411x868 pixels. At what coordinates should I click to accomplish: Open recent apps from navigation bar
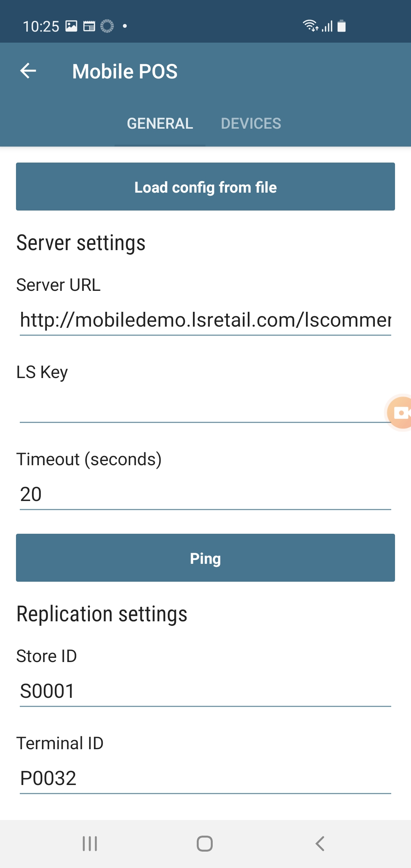coord(90,844)
